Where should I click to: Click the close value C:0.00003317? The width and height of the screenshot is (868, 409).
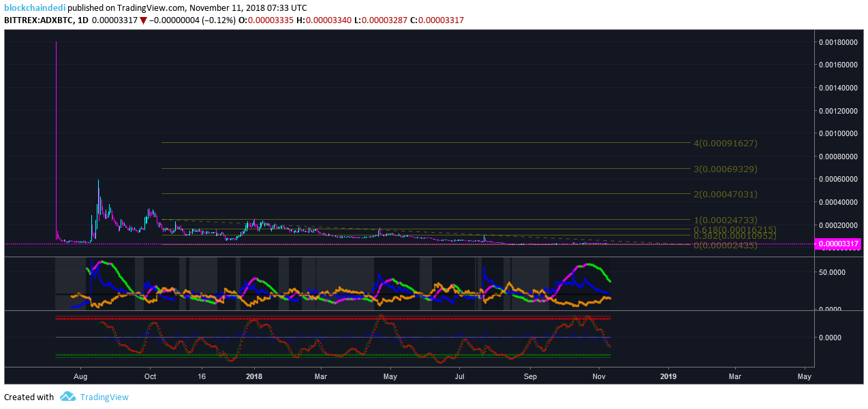click(x=437, y=20)
